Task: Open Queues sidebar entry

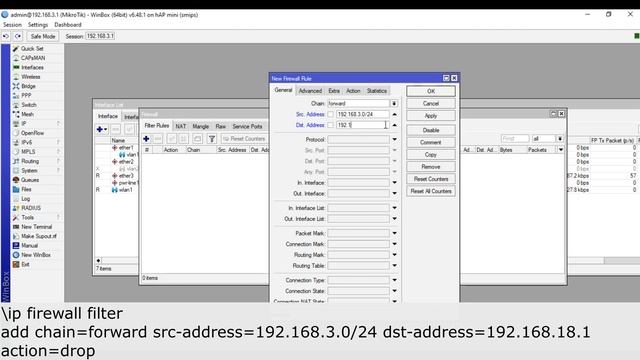Action: [x=30, y=180]
